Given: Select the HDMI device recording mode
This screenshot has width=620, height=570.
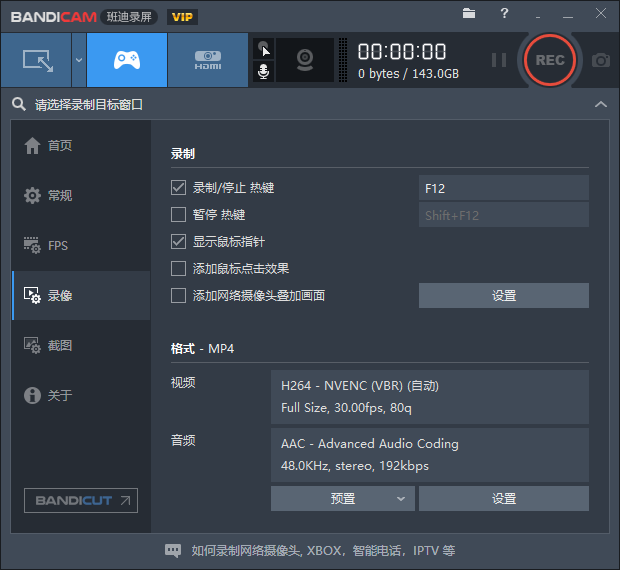Looking at the screenshot, I should (208, 60).
